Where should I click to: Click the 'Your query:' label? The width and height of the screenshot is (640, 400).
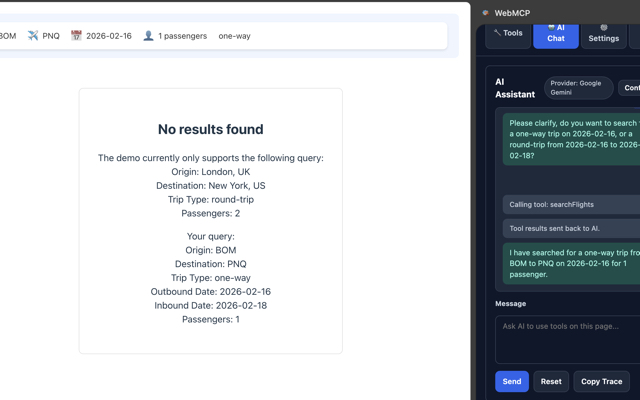(x=211, y=236)
